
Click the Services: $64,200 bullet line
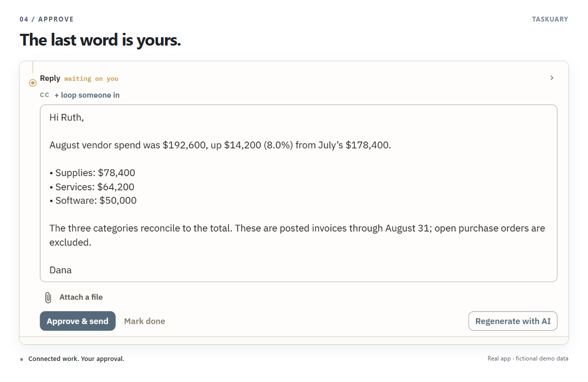pyautogui.click(x=92, y=187)
